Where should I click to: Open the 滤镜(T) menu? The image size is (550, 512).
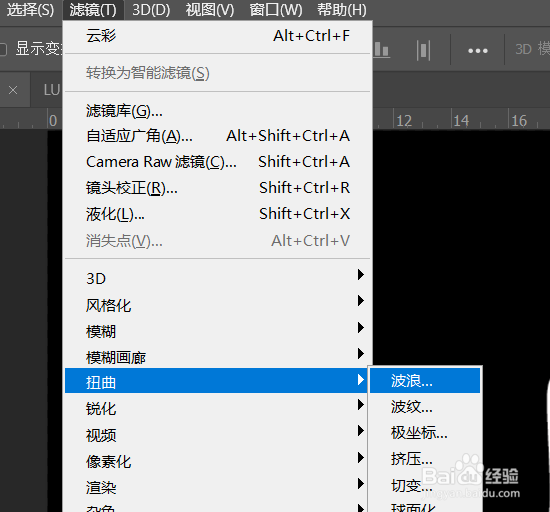click(93, 9)
